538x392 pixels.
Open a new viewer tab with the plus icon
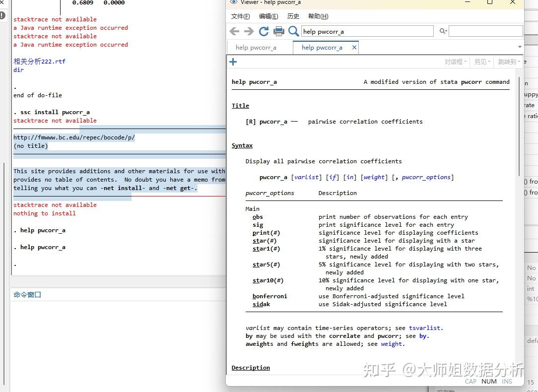tap(233, 62)
